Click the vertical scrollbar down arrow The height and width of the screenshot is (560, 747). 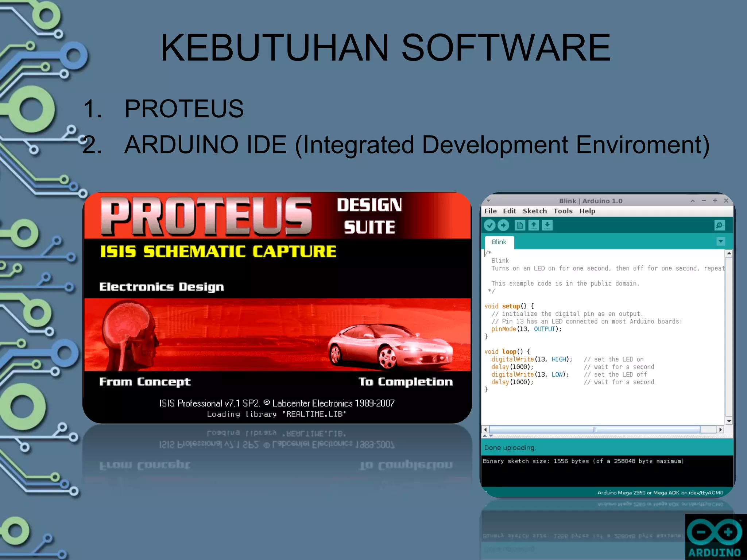(x=729, y=421)
